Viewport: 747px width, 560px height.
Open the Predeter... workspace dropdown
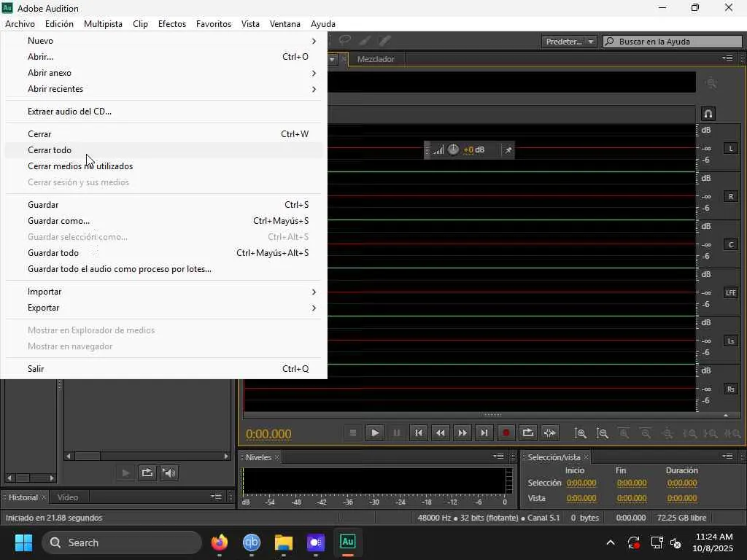pos(569,42)
